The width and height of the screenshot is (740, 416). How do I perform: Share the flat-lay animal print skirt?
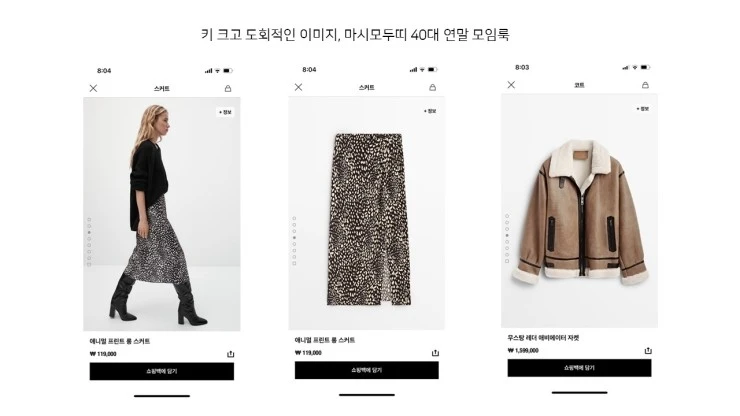[435, 353]
